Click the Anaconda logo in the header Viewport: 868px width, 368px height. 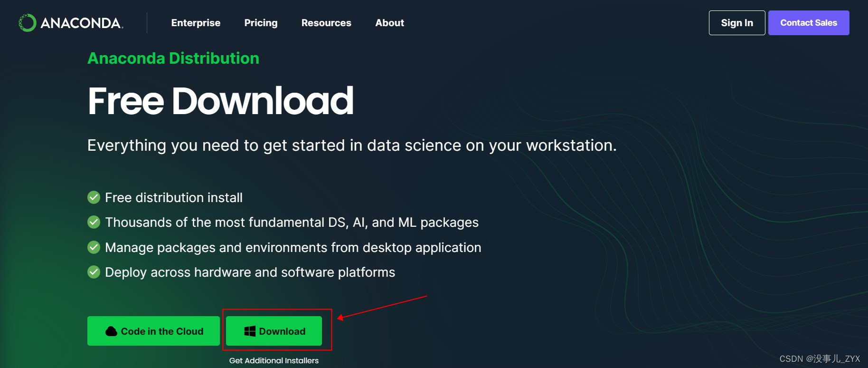[x=71, y=23]
